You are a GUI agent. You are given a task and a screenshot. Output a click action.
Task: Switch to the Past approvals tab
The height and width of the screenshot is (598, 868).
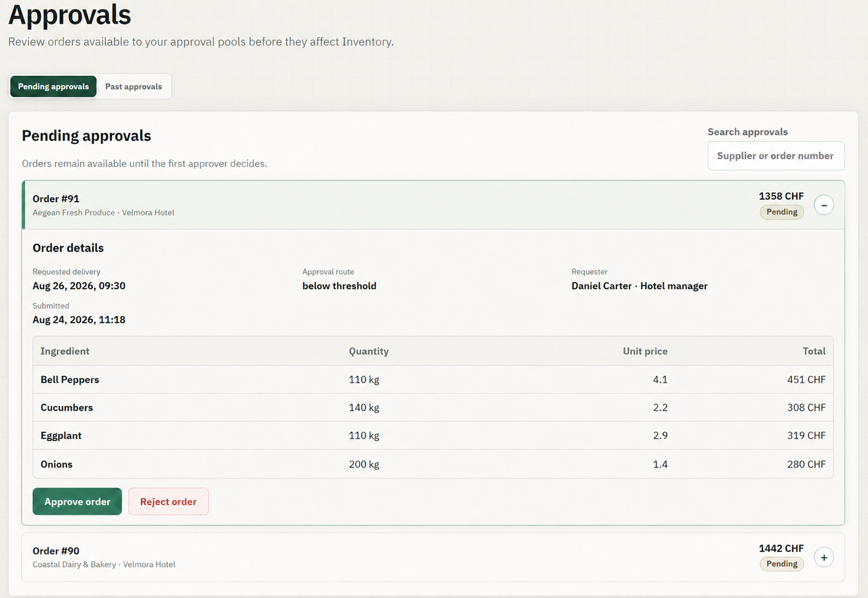[133, 87]
